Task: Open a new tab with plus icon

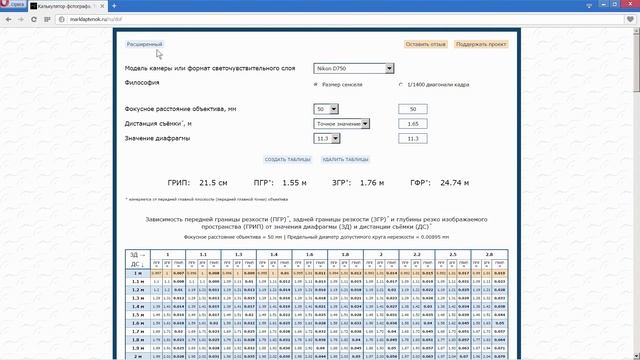Action: 114,6
